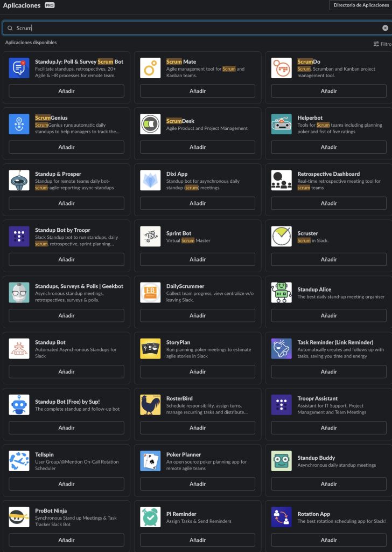Open the ScrumGenius app icon

click(x=19, y=124)
